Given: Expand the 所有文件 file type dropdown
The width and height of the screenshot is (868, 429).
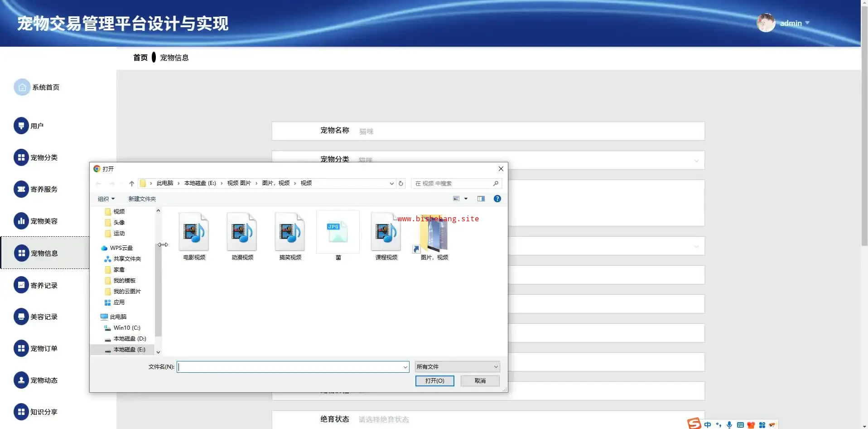Looking at the screenshot, I should 458,367.
